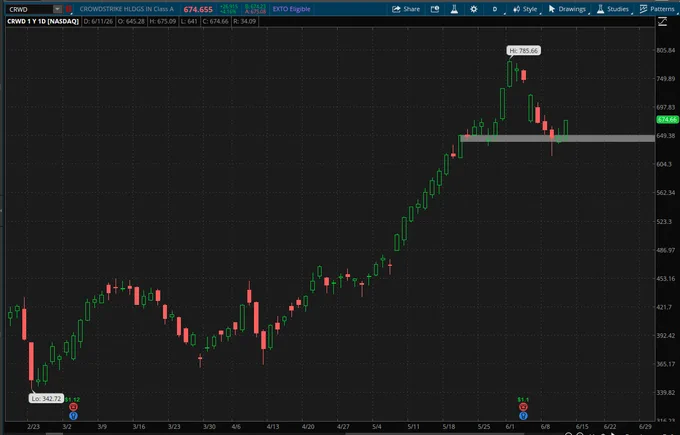Screen dimensions: 680x435
Task: Click the 523.3 price axis label
Action: click(664, 222)
